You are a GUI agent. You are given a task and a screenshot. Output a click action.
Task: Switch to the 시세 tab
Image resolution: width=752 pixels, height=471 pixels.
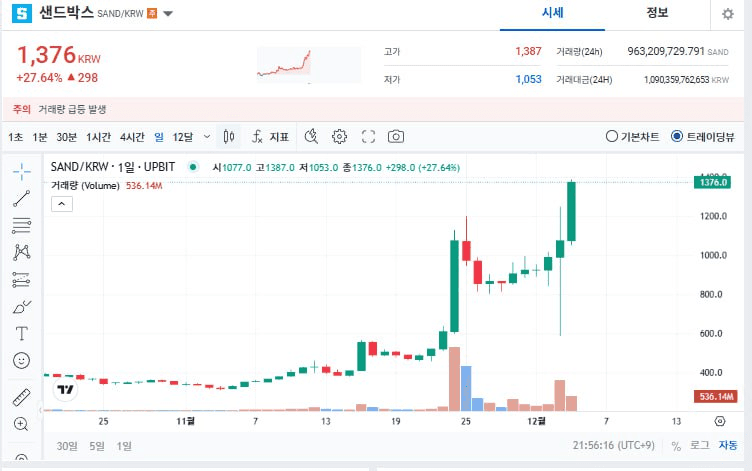[x=552, y=13]
